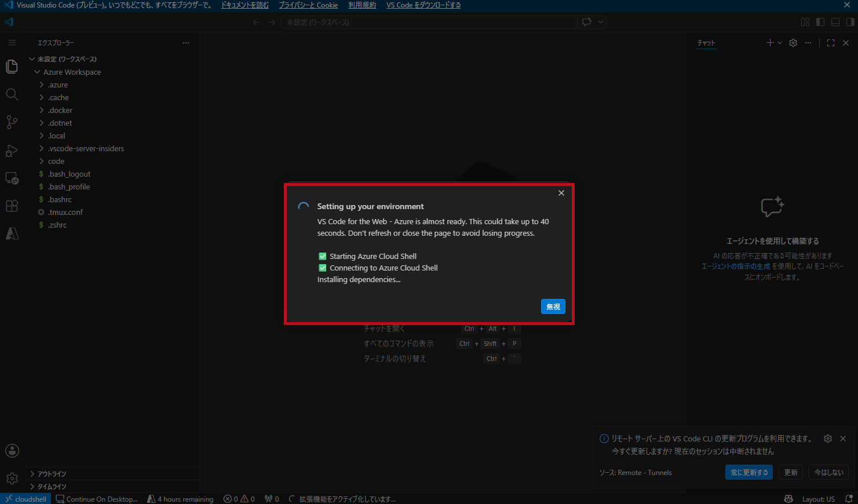
Task: Open the Manage gear in activity bar
Action: 12,479
